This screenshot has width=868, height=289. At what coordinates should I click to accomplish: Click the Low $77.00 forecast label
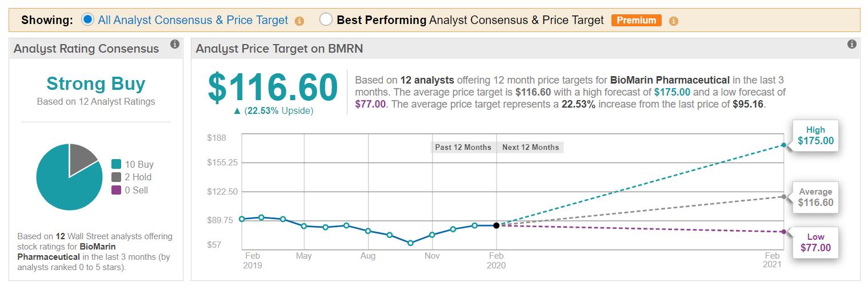click(x=815, y=243)
